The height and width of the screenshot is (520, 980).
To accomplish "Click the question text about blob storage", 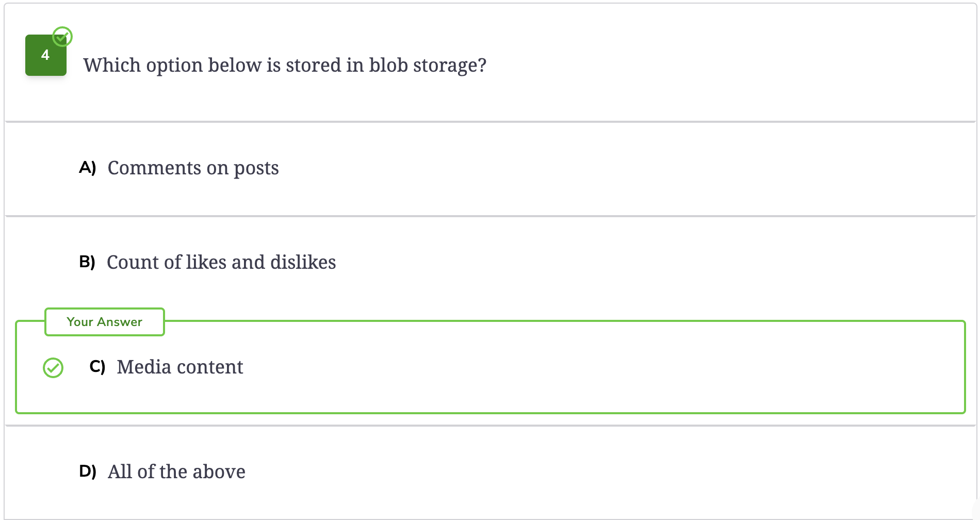I will pyautogui.click(x=285, y=66).
